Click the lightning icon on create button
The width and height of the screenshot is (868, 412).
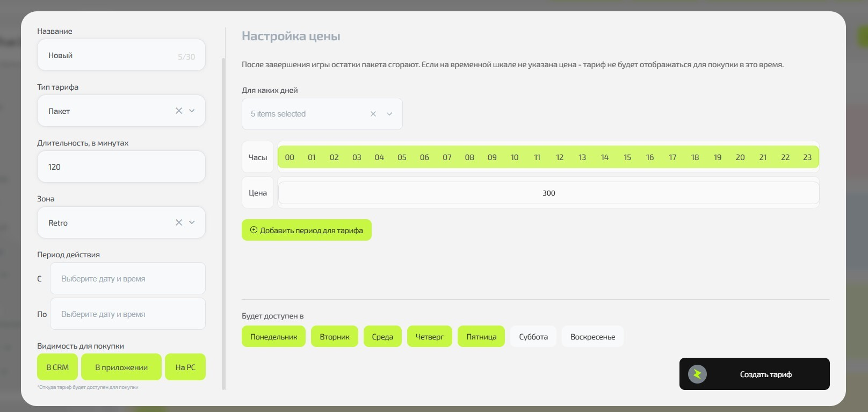(697, 374)
